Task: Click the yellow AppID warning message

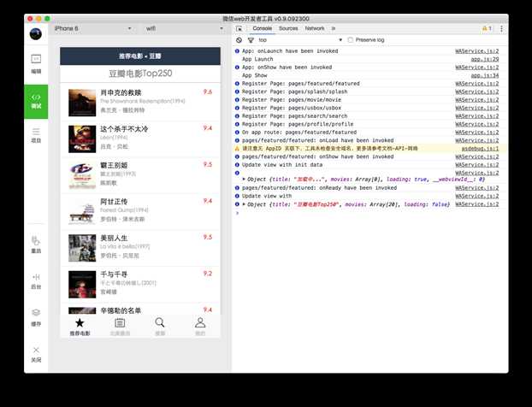Action: [330, 149]
